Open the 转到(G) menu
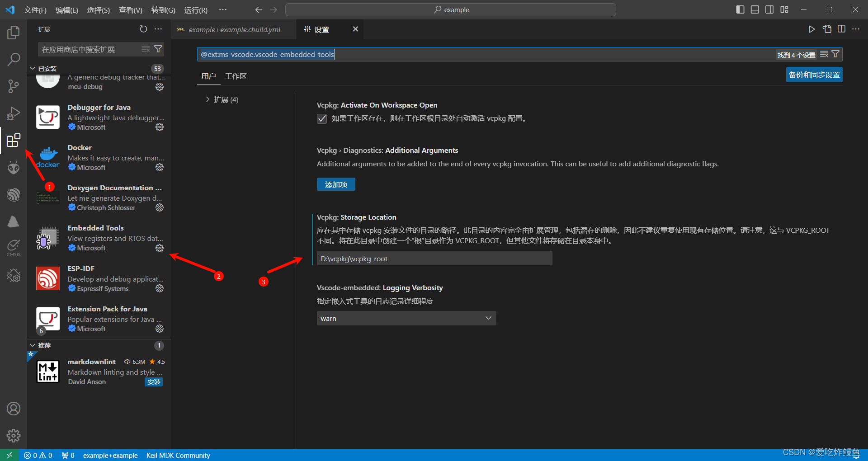 [163, 10]
